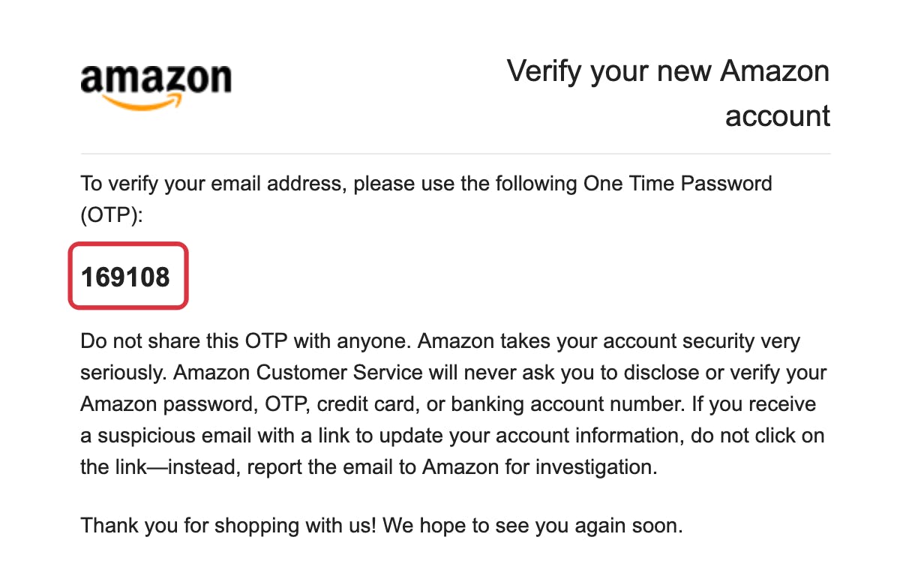The height and width of the screenshot is (588, 906).
Task: Click 'a suspicious email with a link' text
Action: click(x=239, y=436)
